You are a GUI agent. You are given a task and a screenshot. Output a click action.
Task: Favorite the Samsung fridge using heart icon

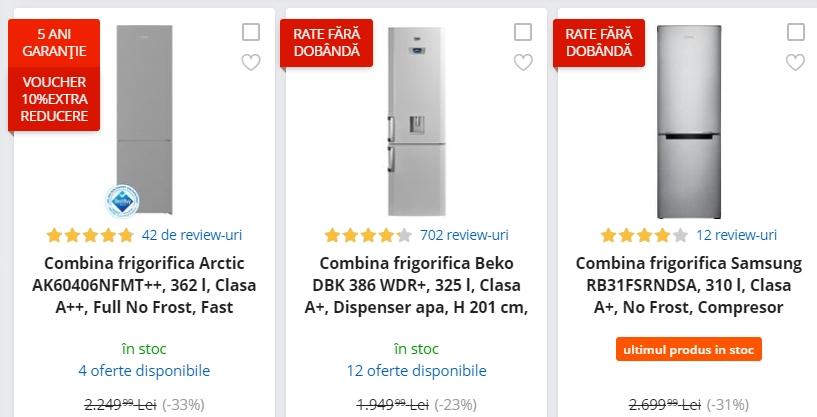(x=795, y=63)
